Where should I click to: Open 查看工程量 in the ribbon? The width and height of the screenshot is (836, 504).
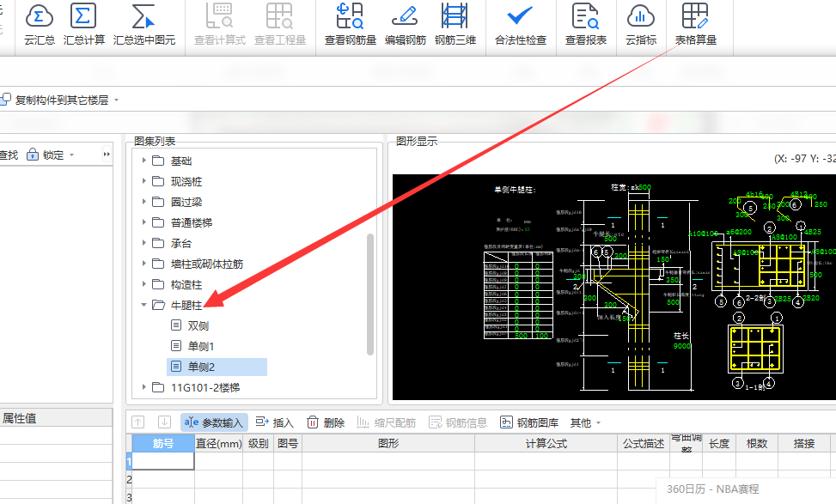tap(280, 24)
